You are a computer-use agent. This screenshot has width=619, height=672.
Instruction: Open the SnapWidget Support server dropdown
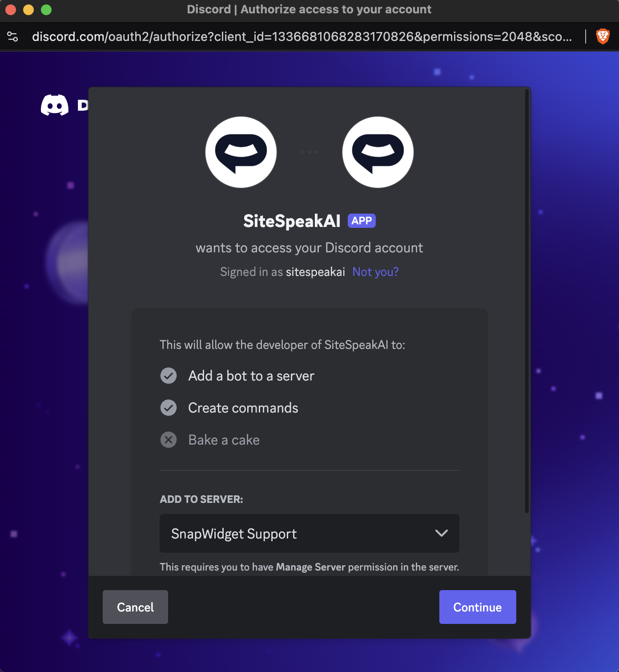coord(309,533)
